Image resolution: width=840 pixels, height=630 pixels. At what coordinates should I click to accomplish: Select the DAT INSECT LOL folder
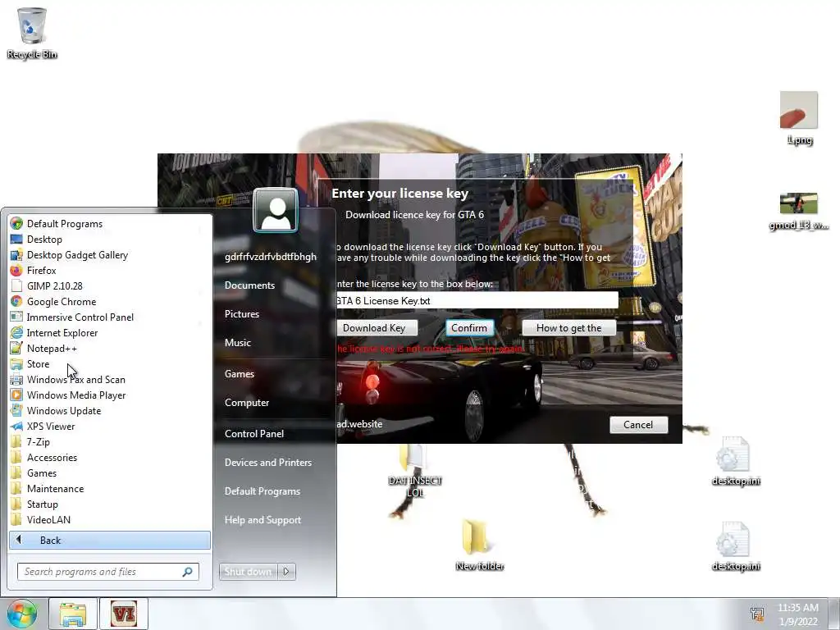click(x=415, y=472)
